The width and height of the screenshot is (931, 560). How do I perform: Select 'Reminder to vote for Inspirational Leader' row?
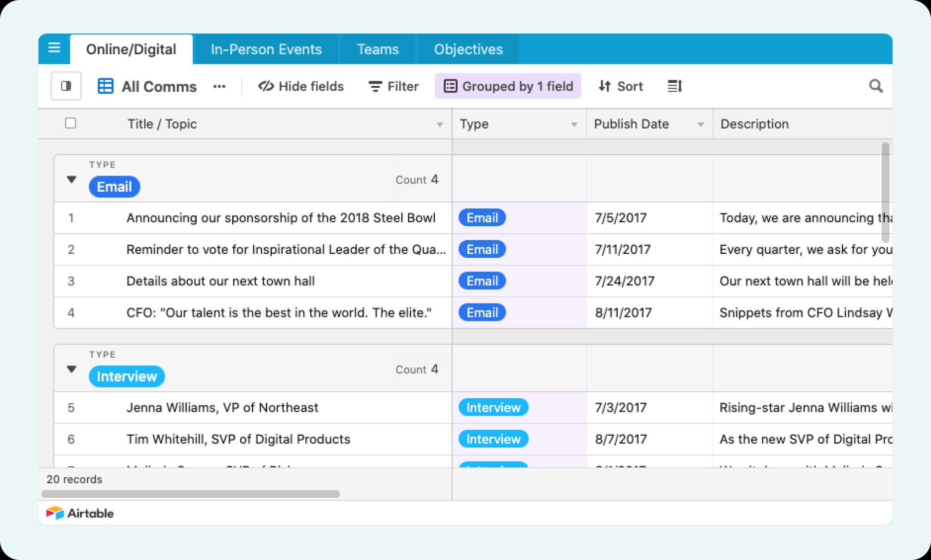pyautogui.click(x=286, y=249)
